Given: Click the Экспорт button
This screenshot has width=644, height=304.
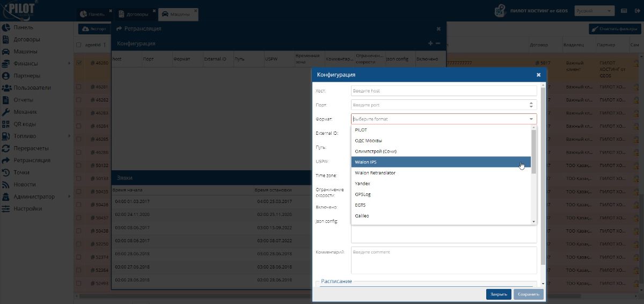Looking at the screenshot, I should (x=94, y=29).
